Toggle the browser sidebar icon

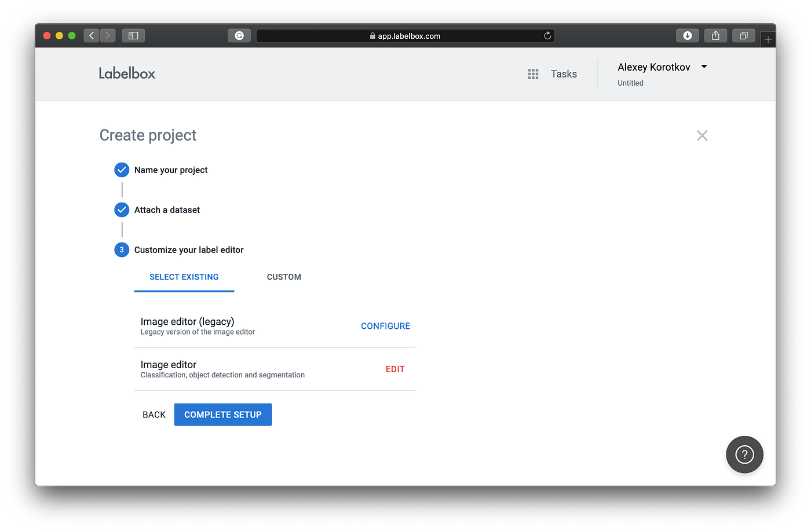pos(133,35)
